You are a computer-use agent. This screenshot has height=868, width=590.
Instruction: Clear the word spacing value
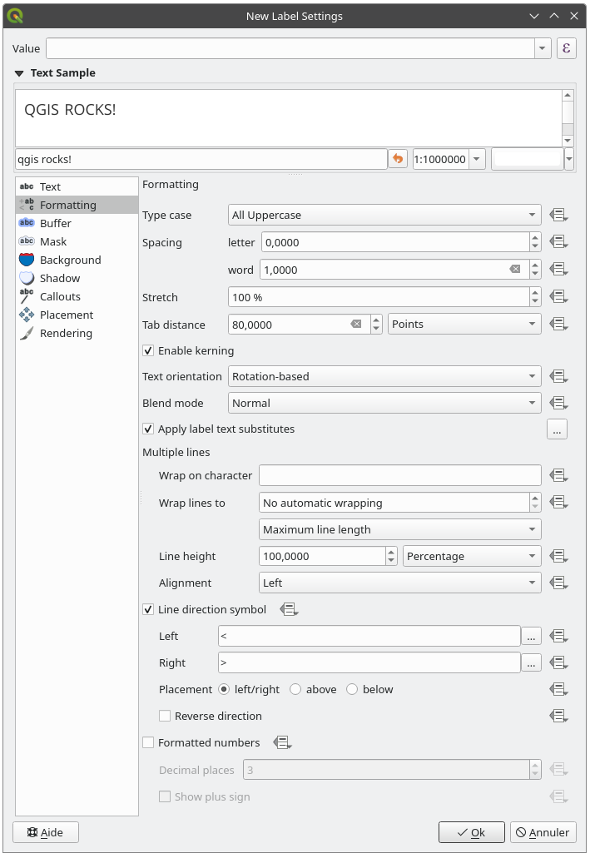(x=515, y=270)
